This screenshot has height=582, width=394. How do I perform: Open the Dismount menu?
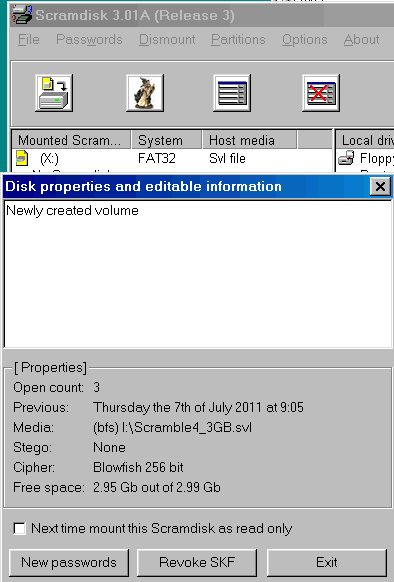[167, 39]
